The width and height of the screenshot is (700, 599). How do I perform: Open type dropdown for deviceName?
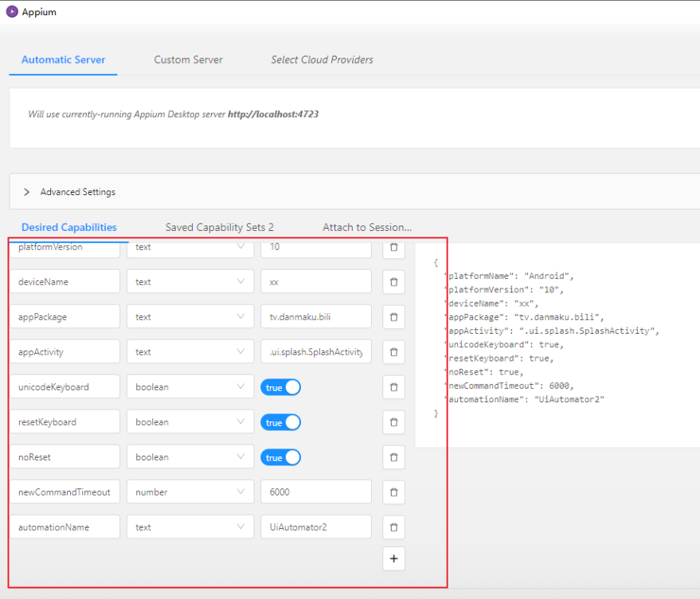point(190,282)
